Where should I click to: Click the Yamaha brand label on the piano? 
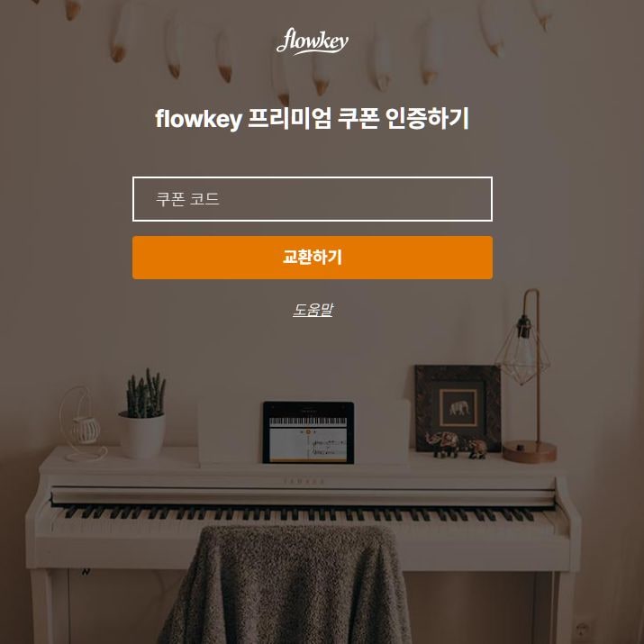pyautogui.click(x=304, y=481)
